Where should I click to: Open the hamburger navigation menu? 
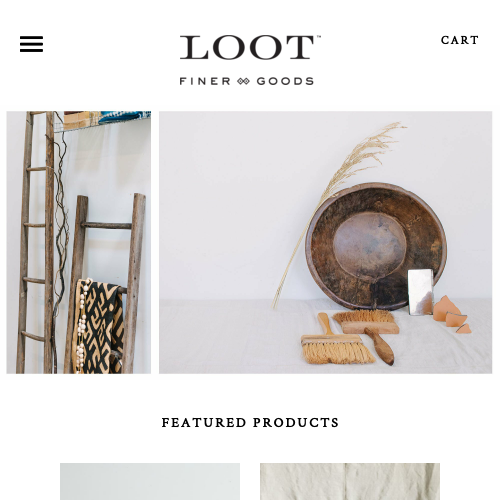point(31,44)
